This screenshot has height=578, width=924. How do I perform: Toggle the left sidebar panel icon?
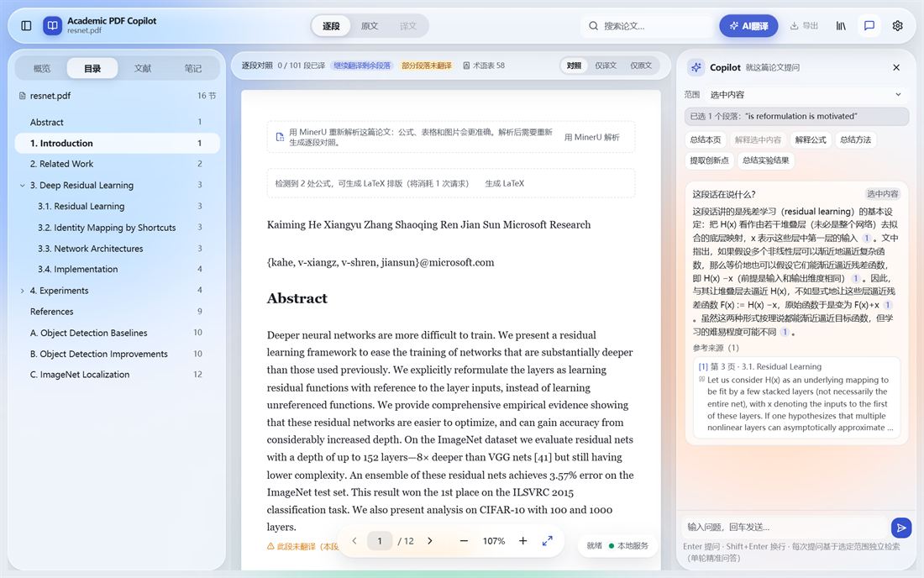click(x=26, y=25)
